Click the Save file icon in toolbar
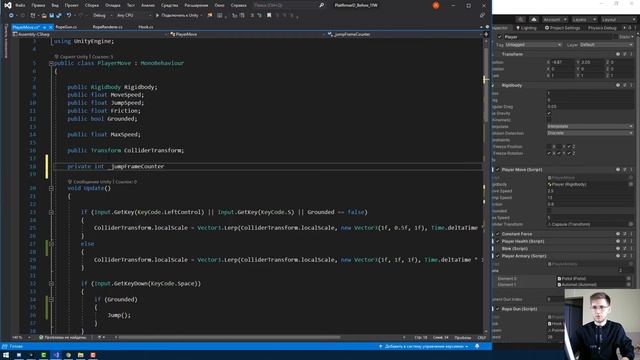The height and width of the screenshot is (360, 640). pos(51,16)
